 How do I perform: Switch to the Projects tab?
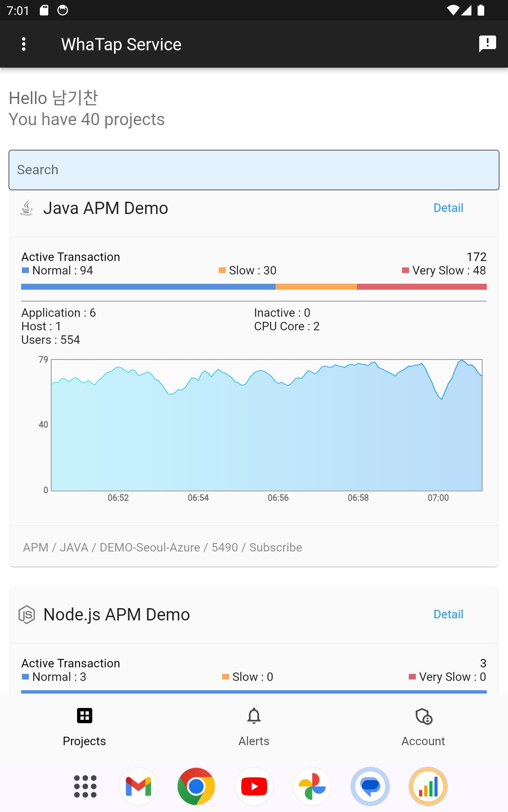point(85,727)
